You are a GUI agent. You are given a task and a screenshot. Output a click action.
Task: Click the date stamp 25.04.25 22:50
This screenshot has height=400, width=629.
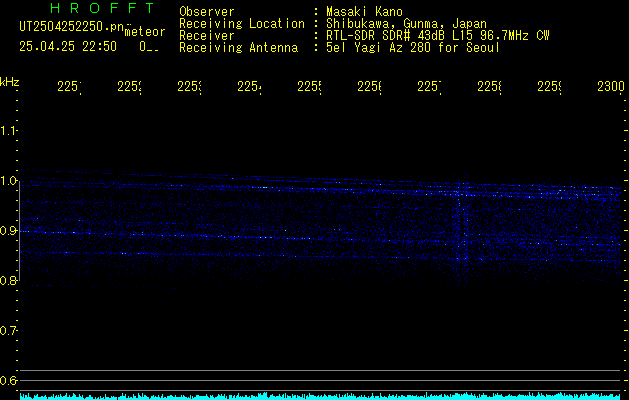(x=68, y=46)
